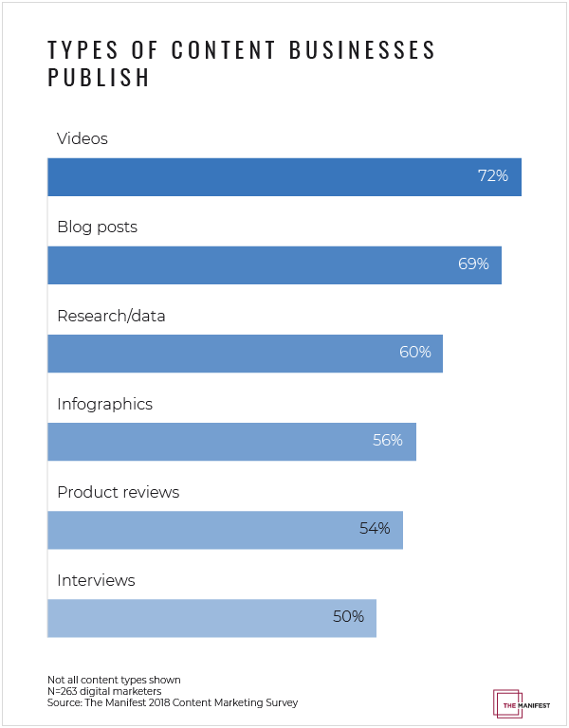Click the Blog posts category label
This screenshot has width=569, height=728.
coord(97,227)
